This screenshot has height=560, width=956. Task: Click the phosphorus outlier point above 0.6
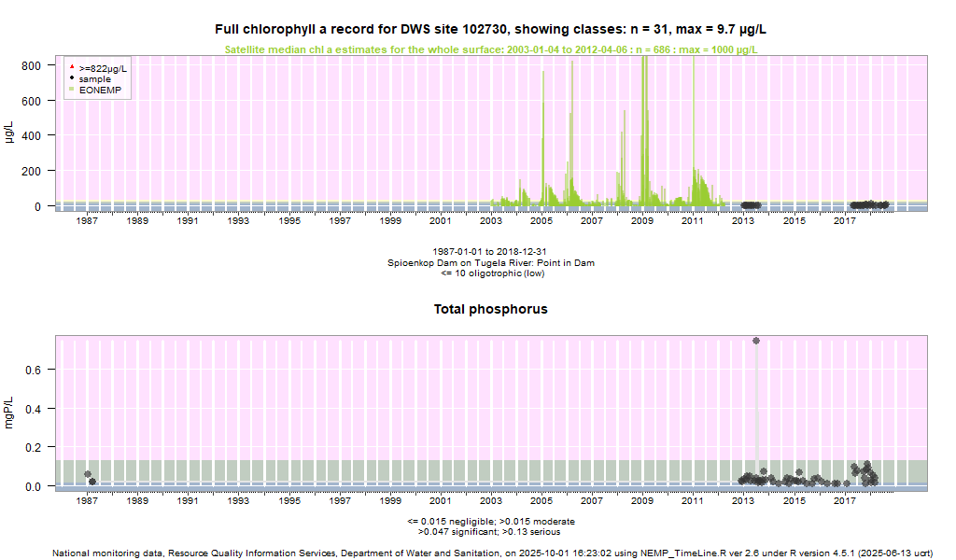(x=756, y=341)
